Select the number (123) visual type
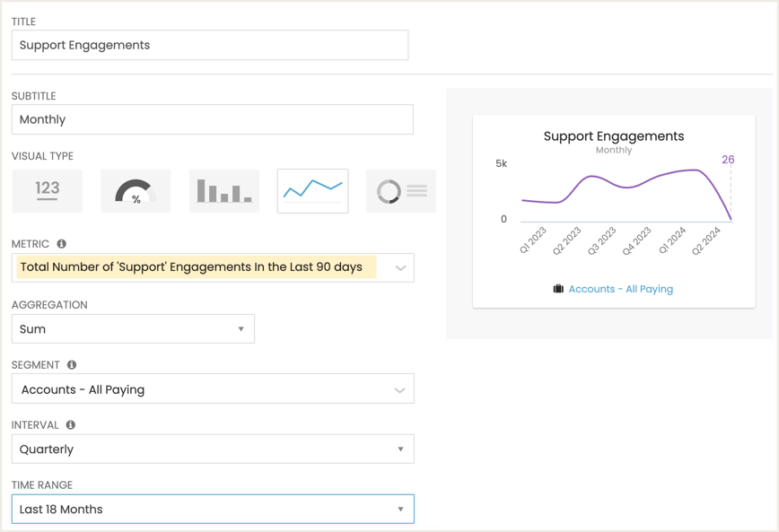Viewport: 779px width, 532px height. [48, 191]
